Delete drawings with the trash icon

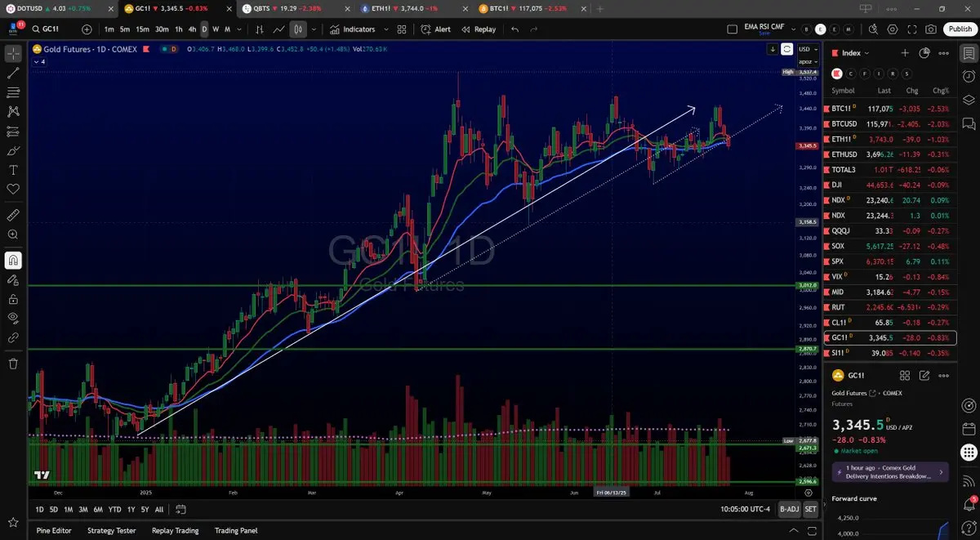coord(13,364)
